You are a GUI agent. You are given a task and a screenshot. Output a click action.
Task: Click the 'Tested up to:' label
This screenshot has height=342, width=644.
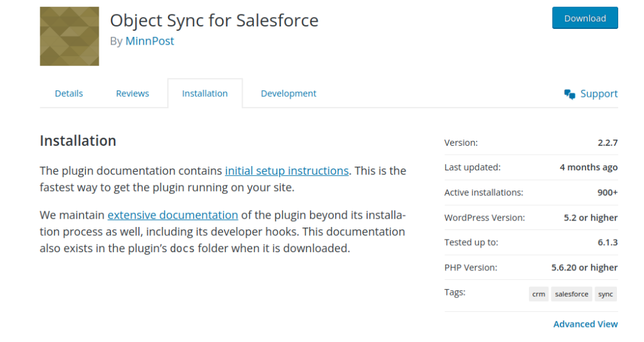coord(471,243)
